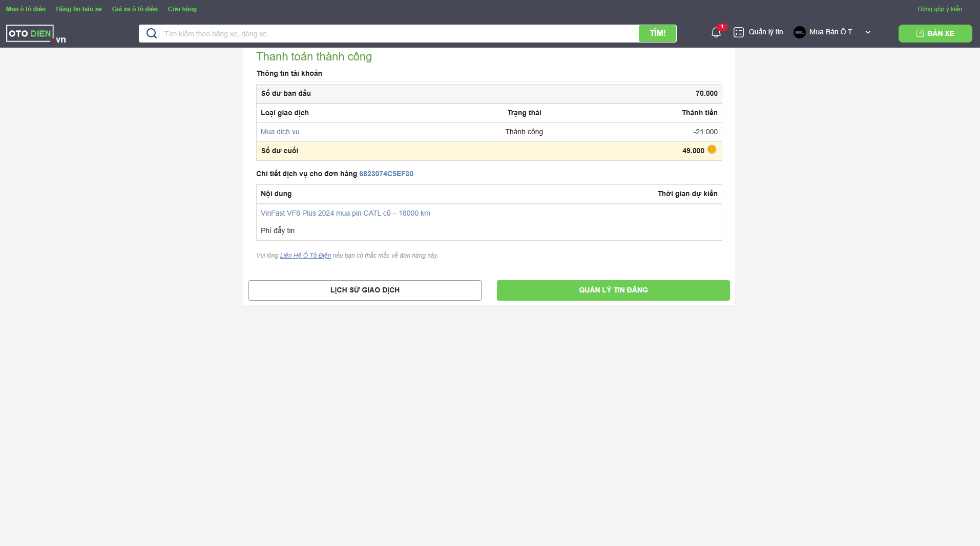Click the Đóng góp ý kiến link

click(939, 9)
